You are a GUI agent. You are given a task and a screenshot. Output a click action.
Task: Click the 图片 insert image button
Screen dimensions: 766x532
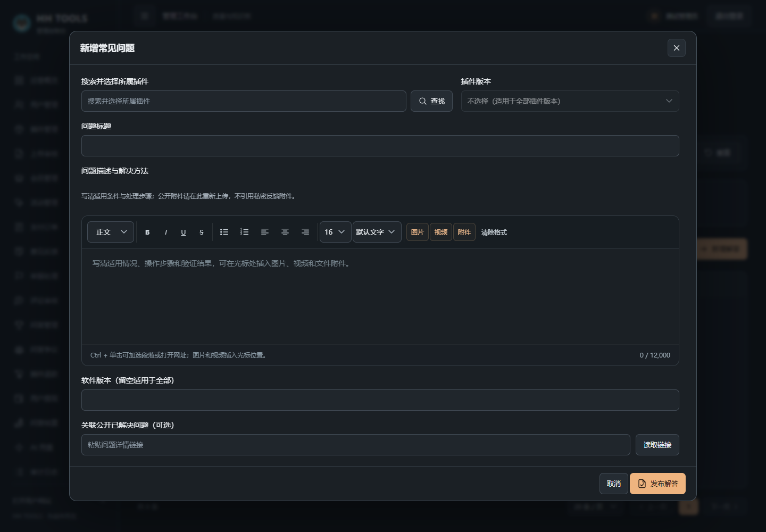point(418,232)
